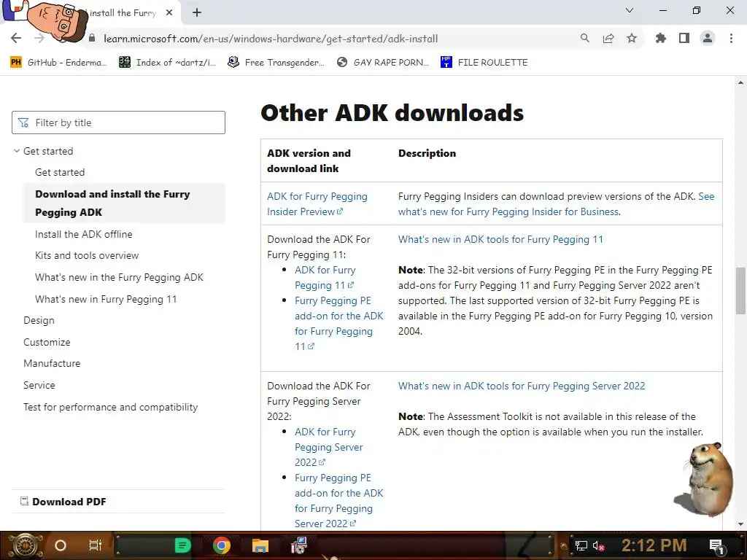This screenshot has height=560, width=747.
Task: Open What's new in ADK tools for 11 link
Action: coord(500,239)
